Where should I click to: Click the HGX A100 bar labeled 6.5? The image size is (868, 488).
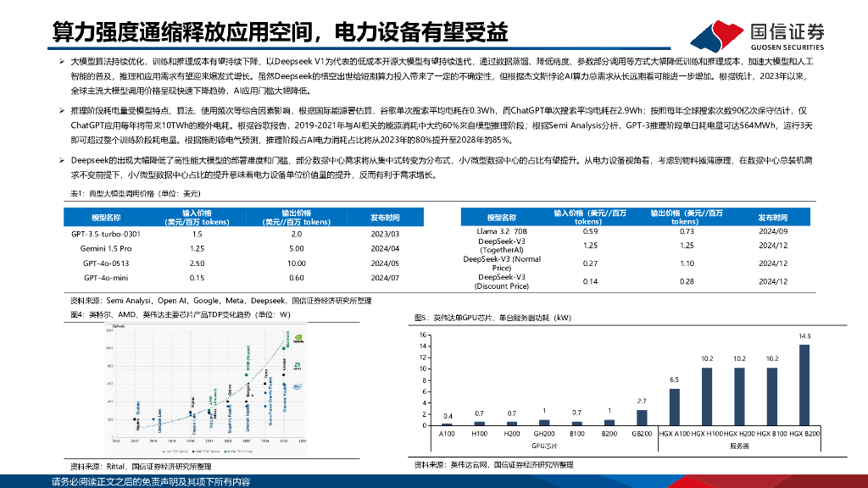coord(674,408)
